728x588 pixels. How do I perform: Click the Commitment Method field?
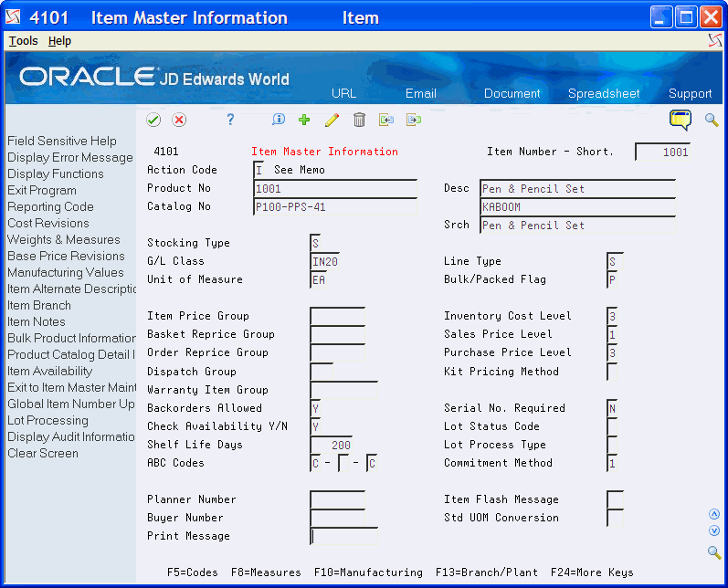point(612,463)
